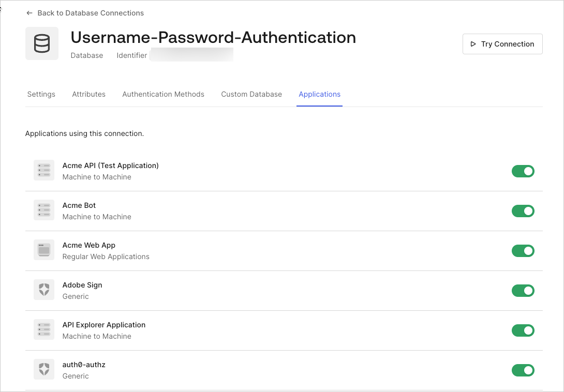Click the Adobe Sign shield icon

coord(44,289)
